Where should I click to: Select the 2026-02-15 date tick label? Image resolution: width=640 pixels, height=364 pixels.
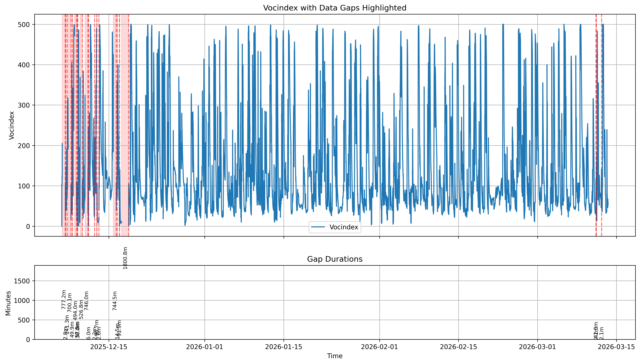(458, 347)
